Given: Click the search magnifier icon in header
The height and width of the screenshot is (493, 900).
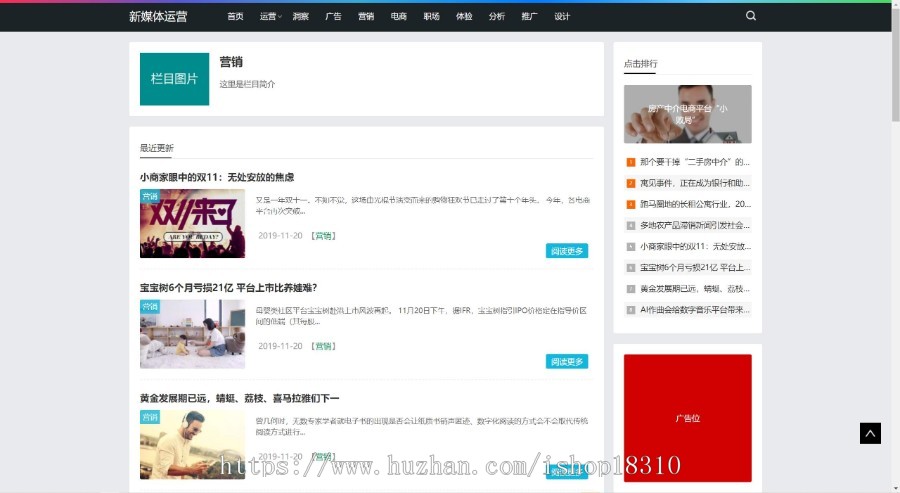Looking at the screenshot, I should [751, 16].
